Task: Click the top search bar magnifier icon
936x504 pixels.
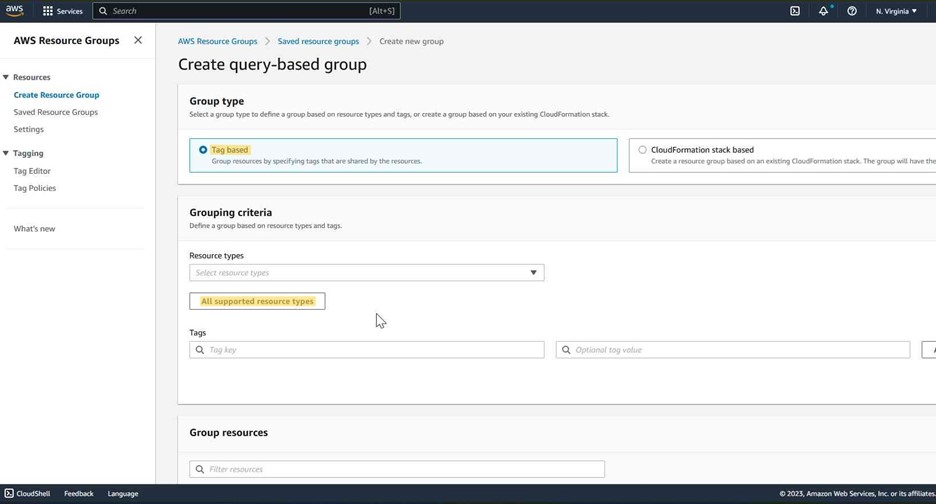Action: [x=103, y=11]
